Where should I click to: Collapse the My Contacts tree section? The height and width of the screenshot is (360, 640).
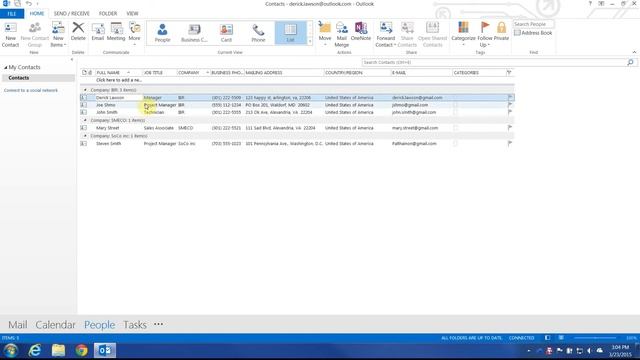[6, 67]
